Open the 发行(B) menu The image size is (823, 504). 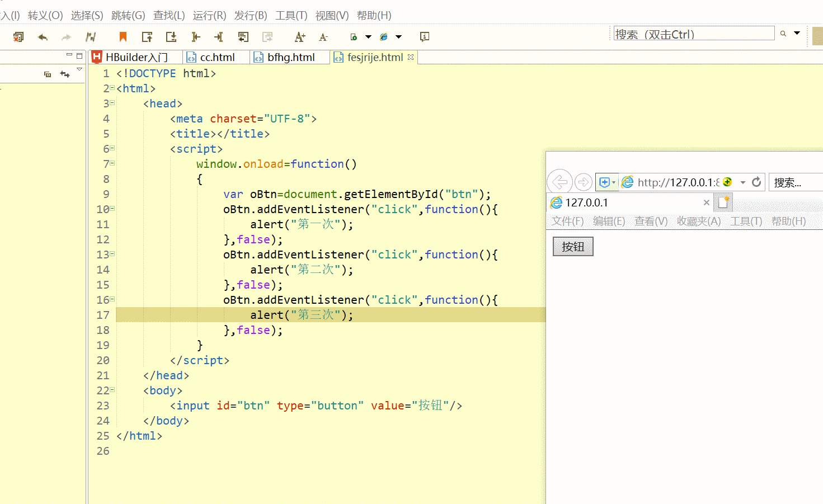point(251,16)
